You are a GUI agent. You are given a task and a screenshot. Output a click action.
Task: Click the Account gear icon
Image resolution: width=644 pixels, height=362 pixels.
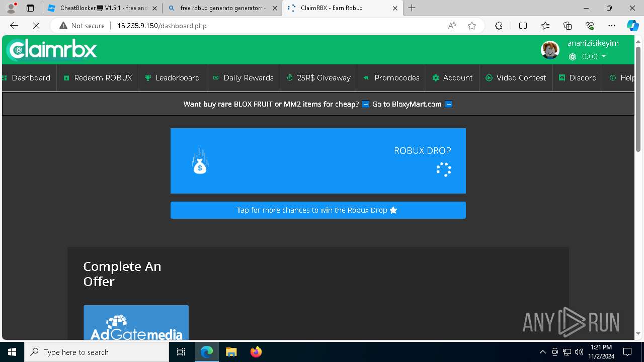(436, 78)
